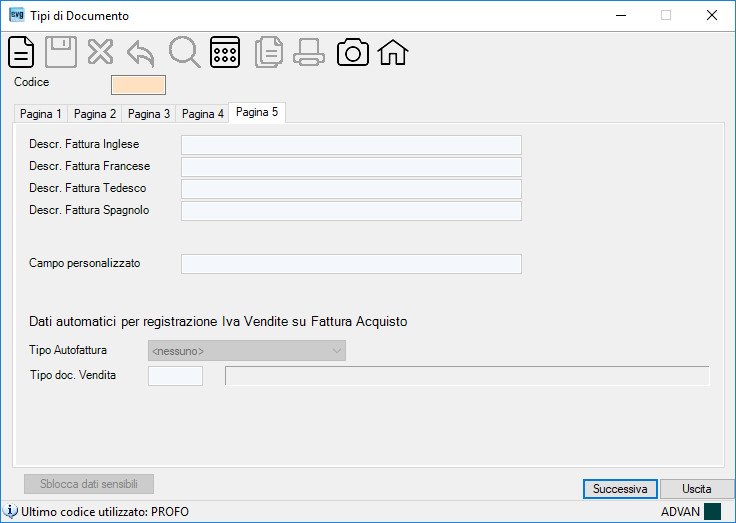Click the camera snapshot icon
This screenshot has height=523, width=736.
pyautogui.click(x=353, y=52)
